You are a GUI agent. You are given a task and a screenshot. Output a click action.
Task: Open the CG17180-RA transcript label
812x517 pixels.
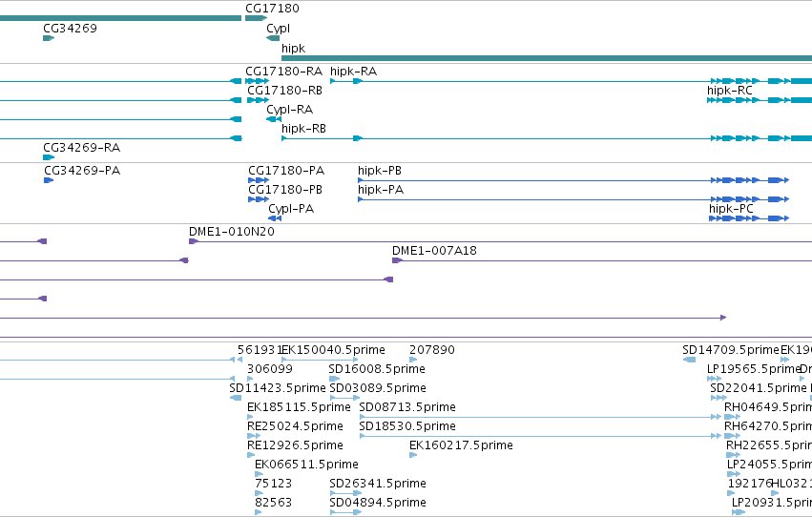click(283, 71)
